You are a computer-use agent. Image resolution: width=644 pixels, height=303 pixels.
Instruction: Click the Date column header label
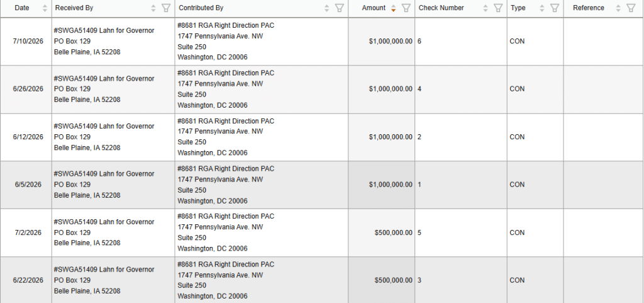[22, 8]
